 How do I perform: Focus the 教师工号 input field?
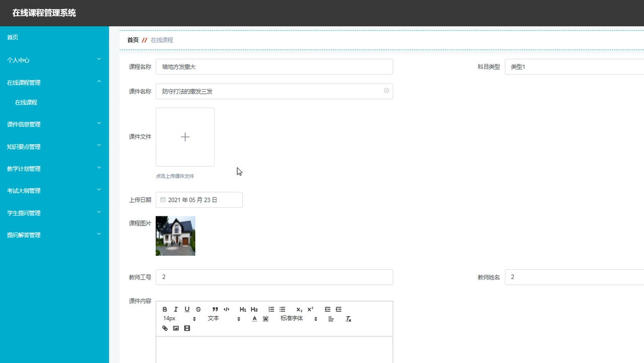coord(274,277)
